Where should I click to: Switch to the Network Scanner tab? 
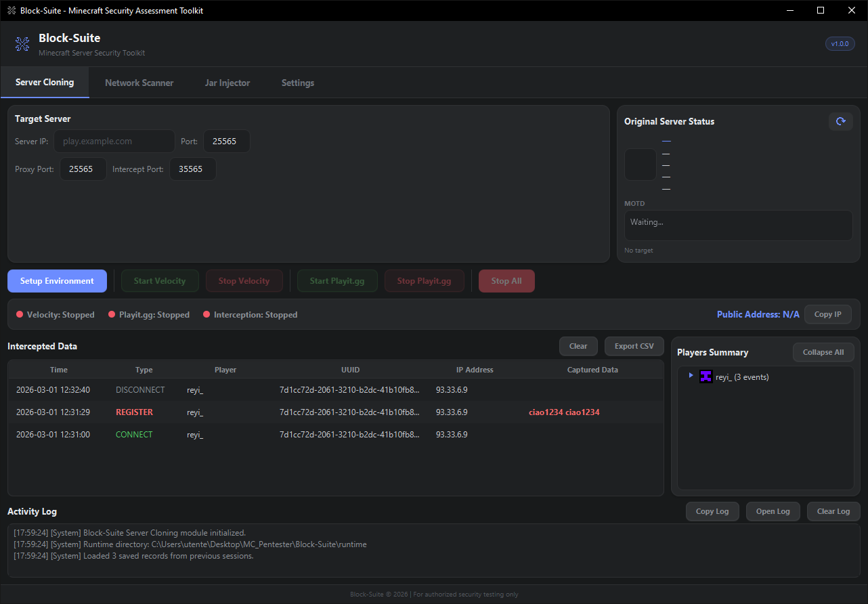(x=139, y=82)
